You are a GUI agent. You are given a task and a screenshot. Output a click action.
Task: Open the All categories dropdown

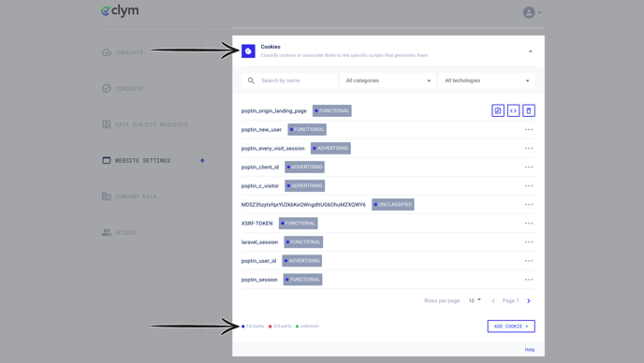tap(388, 80)
